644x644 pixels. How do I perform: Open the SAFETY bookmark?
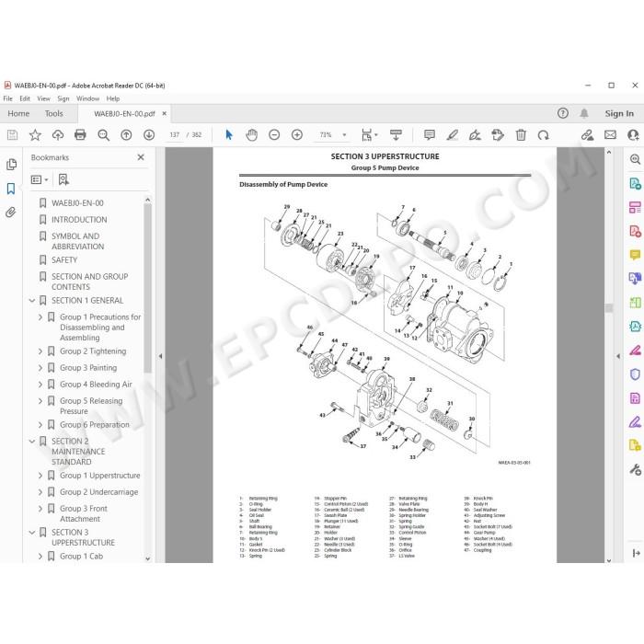(64, 260)
